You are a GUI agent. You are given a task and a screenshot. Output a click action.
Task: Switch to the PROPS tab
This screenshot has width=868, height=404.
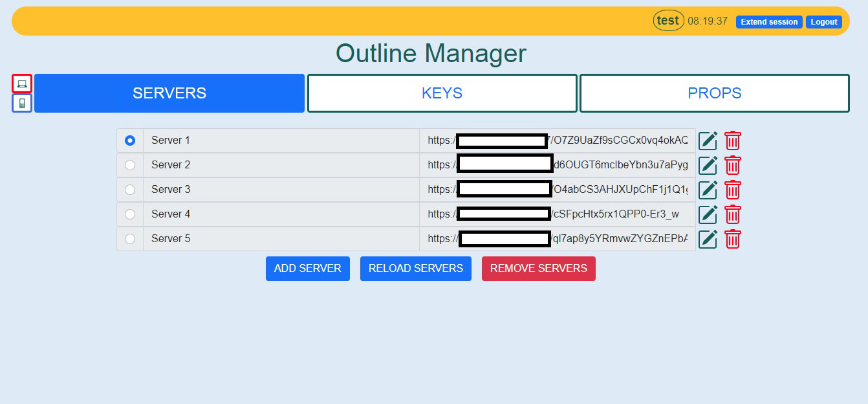coord(714,93)
